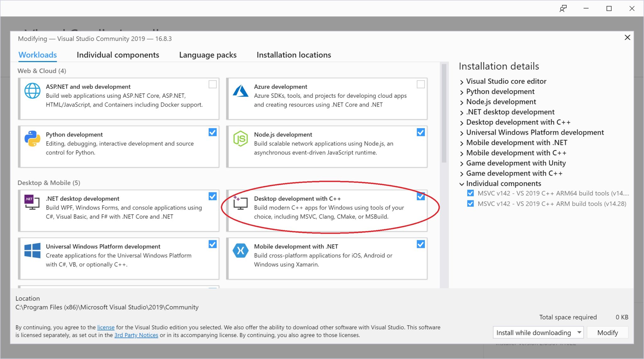Open the Installation locations tab

294,55
